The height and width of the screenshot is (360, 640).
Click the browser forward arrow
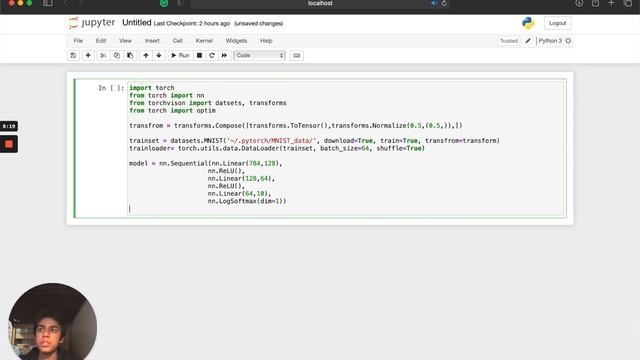click(81, 3)
